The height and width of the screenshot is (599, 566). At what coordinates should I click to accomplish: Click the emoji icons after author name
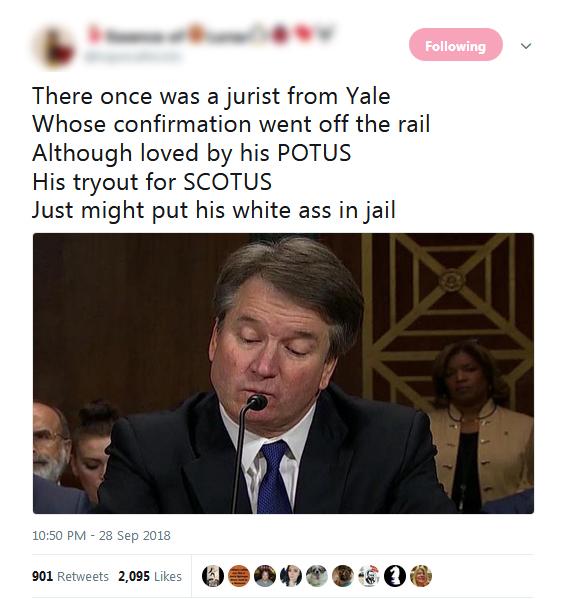click(x=293, y=35)
